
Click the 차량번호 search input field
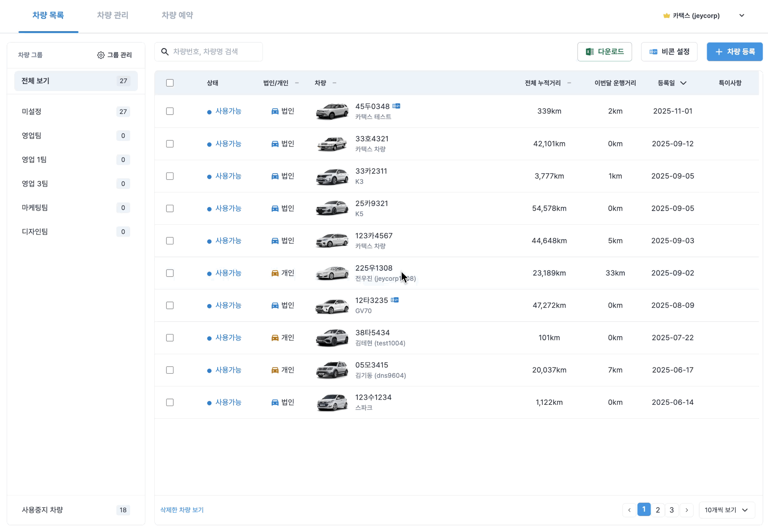(215, 51)
